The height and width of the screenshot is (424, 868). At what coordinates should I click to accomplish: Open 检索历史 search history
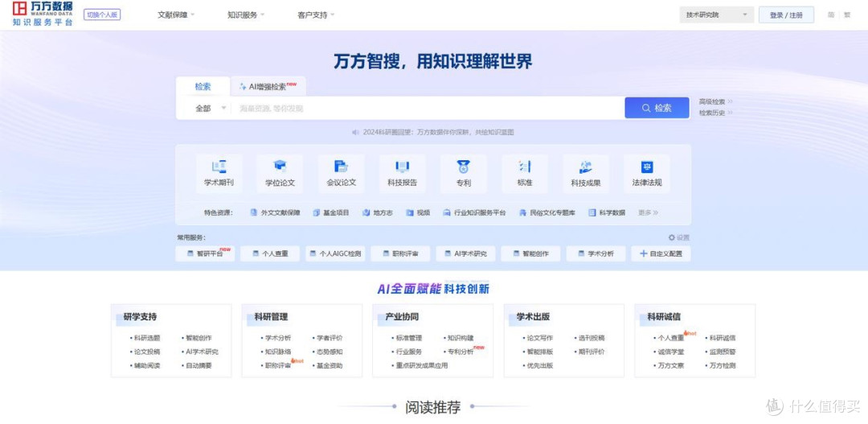coord(715,113)
